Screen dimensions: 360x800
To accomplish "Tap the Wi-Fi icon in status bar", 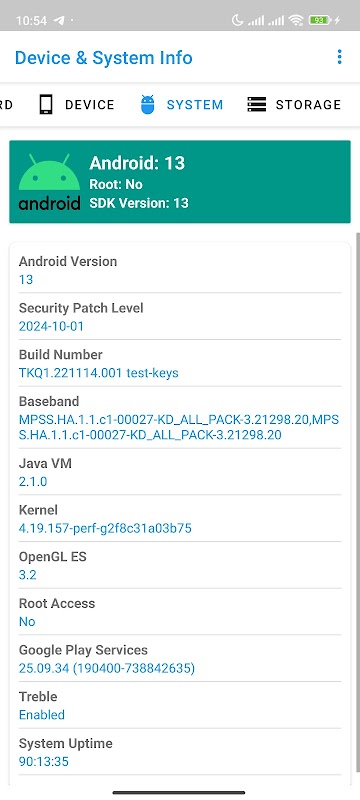I will click(x=296, y=20).
